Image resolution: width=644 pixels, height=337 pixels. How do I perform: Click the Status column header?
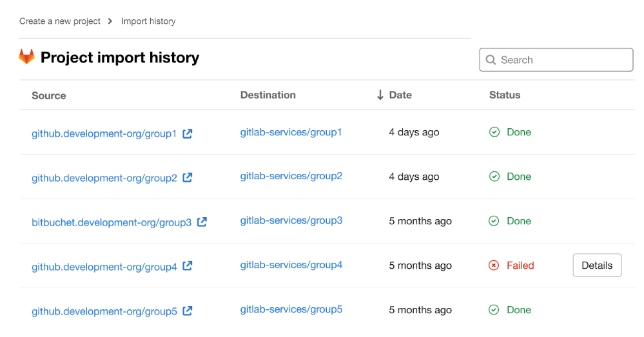click(505, 95)
